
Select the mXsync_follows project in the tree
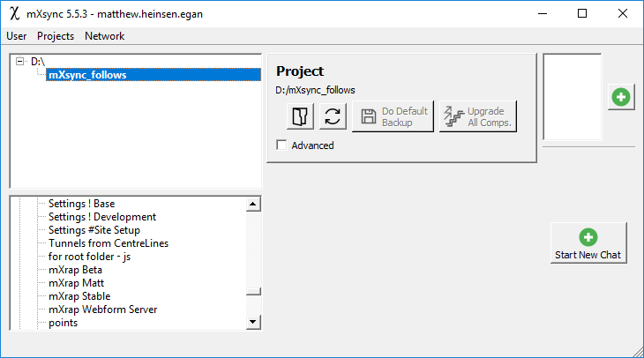click(x=87, y=75)
